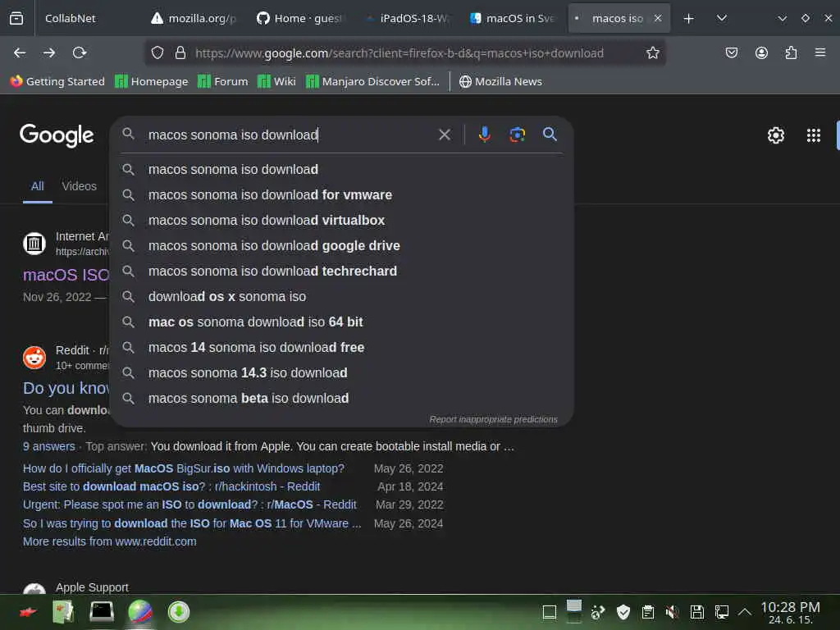The image size is (840, 630).
Task: Open Homepage bookmark
Action: [x=152, y=81]
